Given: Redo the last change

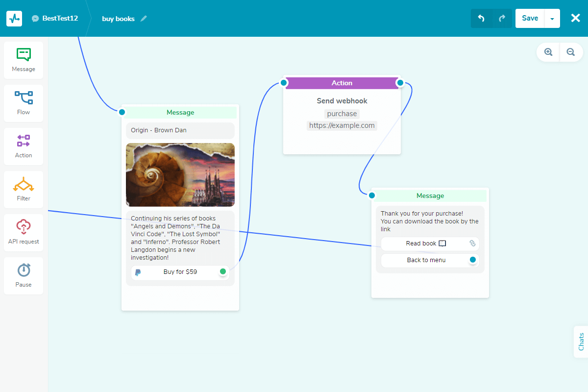Looking at the screenshot, I should point(502,18).
